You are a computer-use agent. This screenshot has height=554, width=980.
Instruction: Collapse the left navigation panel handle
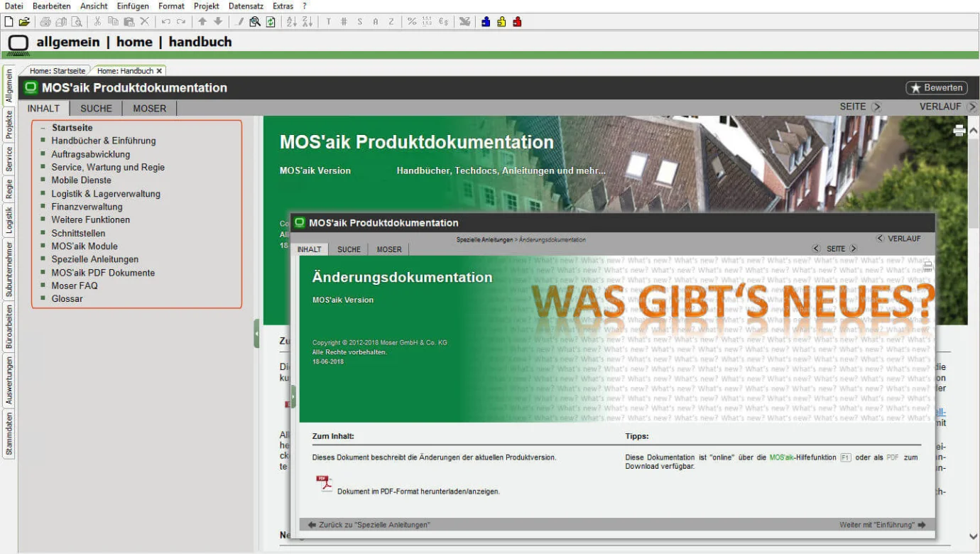pos(256,333)
